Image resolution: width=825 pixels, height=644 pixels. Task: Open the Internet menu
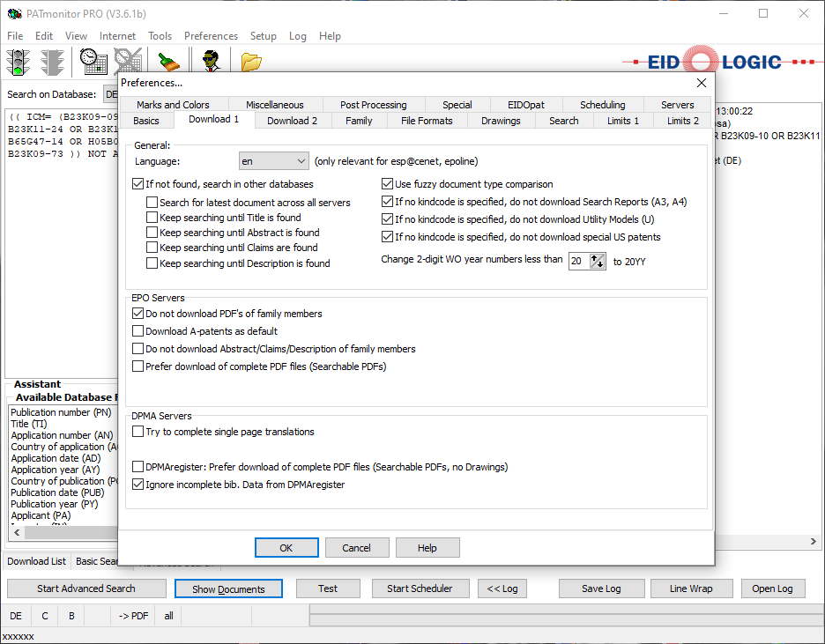(117, 36)
